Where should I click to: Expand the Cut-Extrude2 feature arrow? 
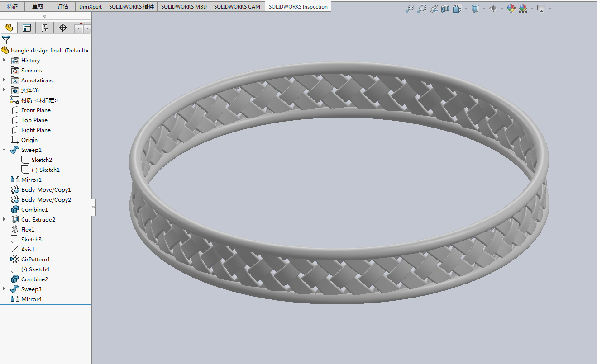click(4, 219)
